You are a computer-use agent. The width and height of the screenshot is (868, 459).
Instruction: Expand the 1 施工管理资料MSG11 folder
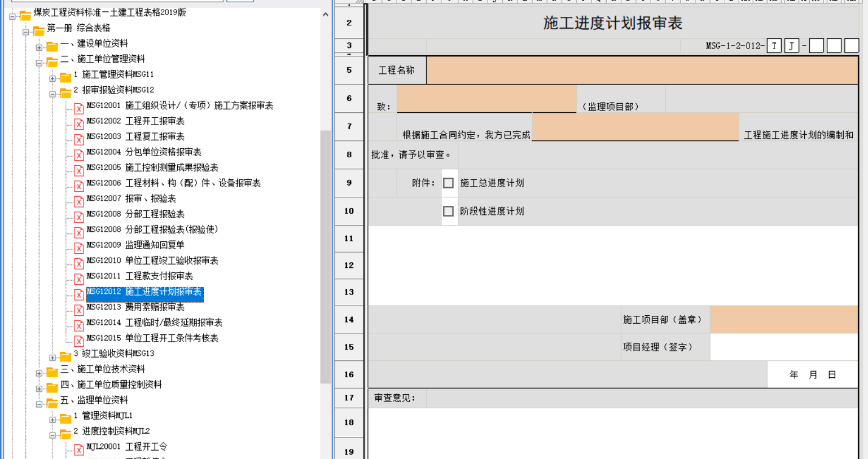(x=52, y=78)
